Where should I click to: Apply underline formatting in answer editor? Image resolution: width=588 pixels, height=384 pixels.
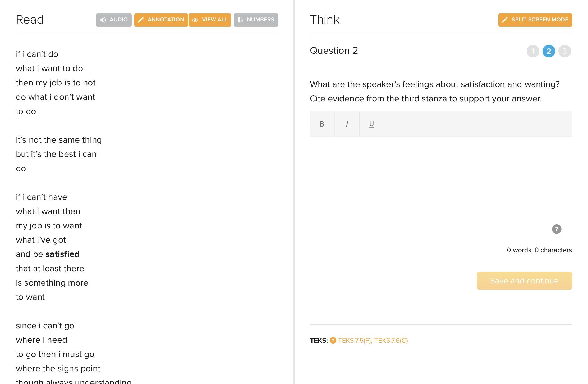tap(371, 124)
